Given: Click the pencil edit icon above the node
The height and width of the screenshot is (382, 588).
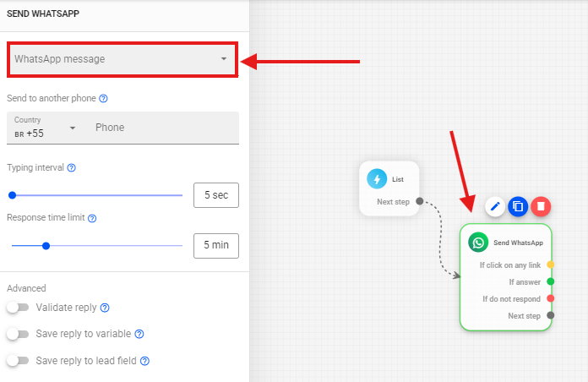Looking at the screenshot, I should 495,206.
